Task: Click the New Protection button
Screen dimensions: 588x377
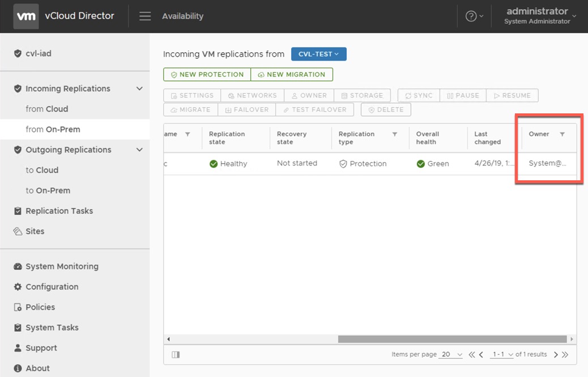Action: pos(207,74)
